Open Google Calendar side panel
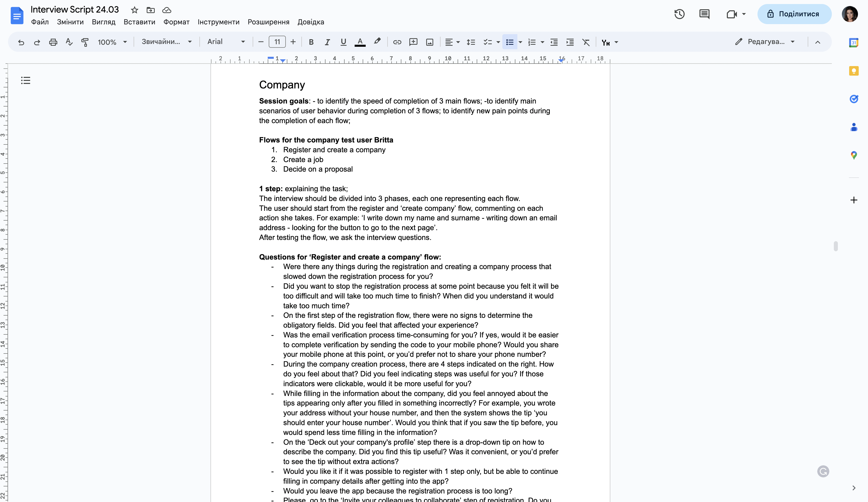 (853, 43)
